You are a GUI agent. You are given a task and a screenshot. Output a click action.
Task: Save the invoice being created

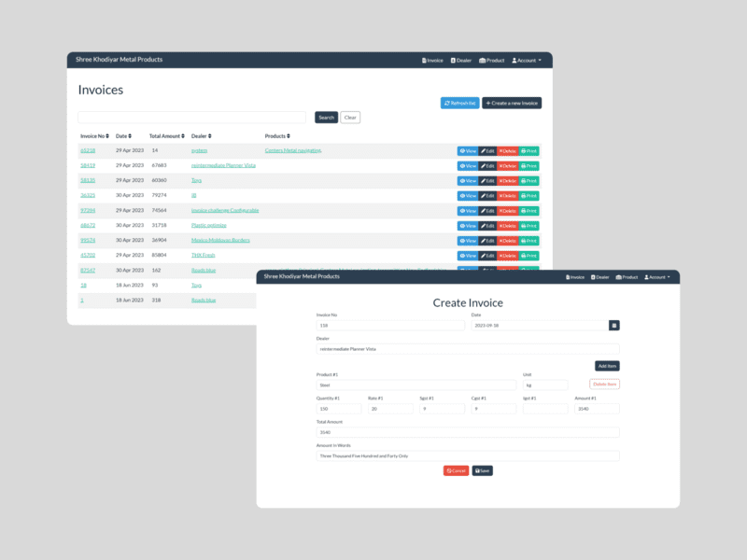[482, 470]
